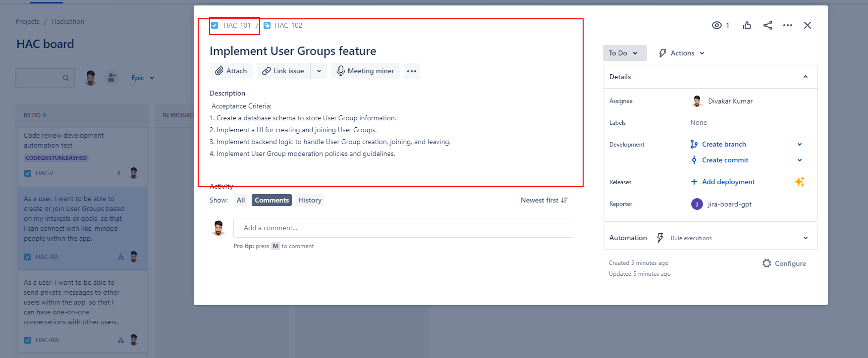Click the sparkle icon beside Add deployment

(800, 182)
